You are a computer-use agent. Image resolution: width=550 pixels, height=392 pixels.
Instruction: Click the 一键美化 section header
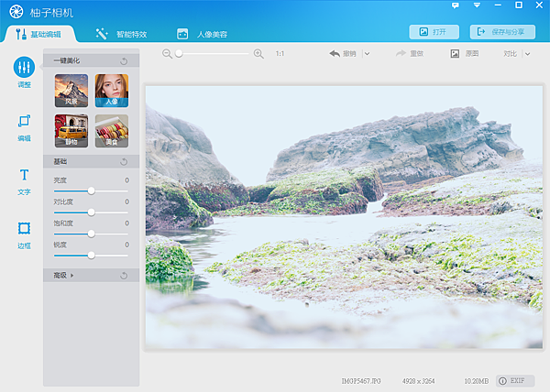pyautogui.click(x=91, y=60)
